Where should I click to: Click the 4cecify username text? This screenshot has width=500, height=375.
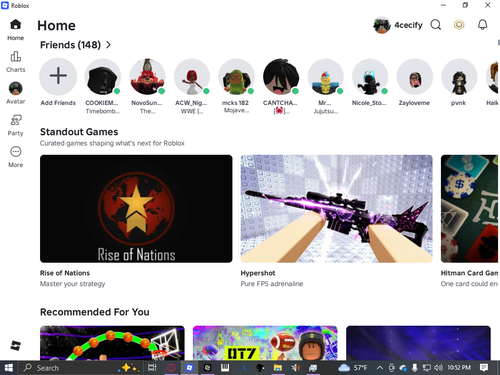(408, 25)
